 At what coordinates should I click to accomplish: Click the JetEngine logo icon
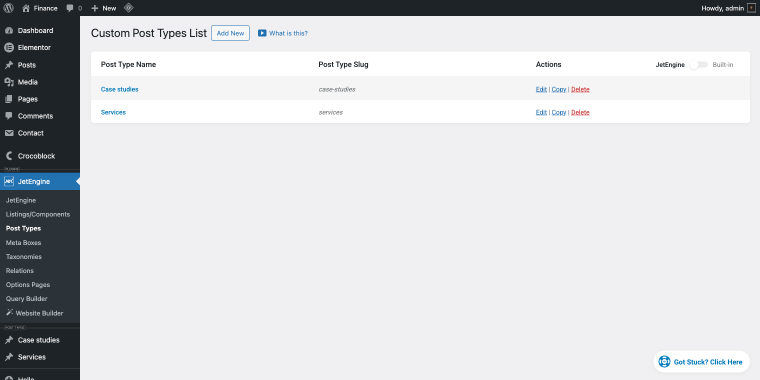(x=9, y=181)
